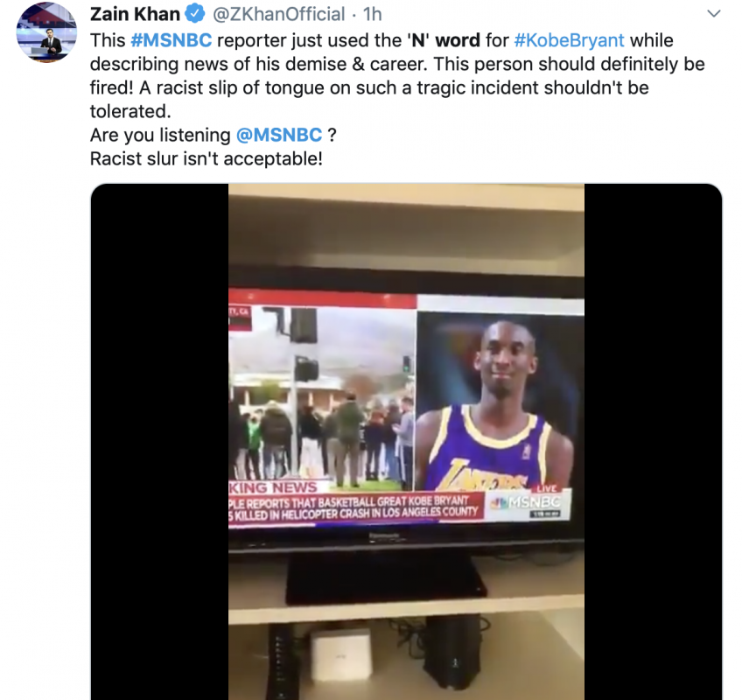Click the crowd footage panel in video
The image size is (742, 700).
(x=322, y=398)
